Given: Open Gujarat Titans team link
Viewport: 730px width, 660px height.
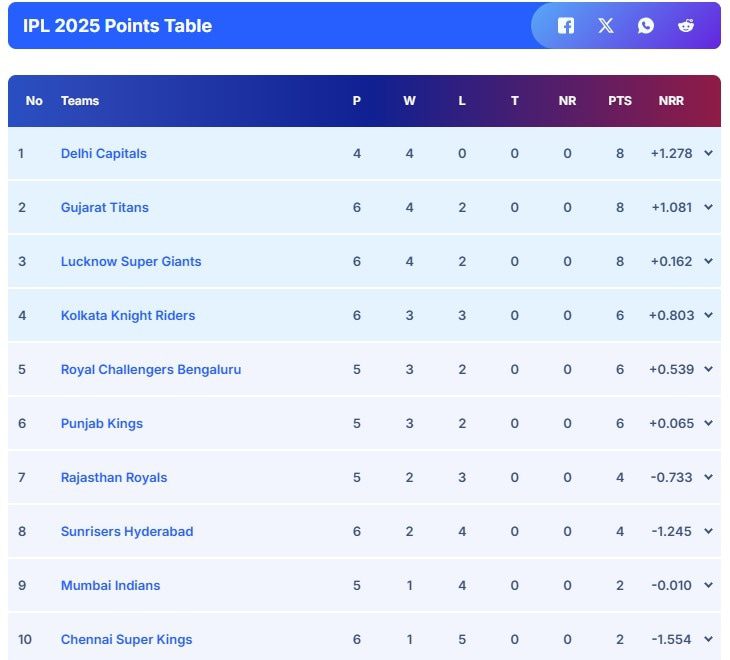Looking at the screenshot, I should click(x=104, y=207).
